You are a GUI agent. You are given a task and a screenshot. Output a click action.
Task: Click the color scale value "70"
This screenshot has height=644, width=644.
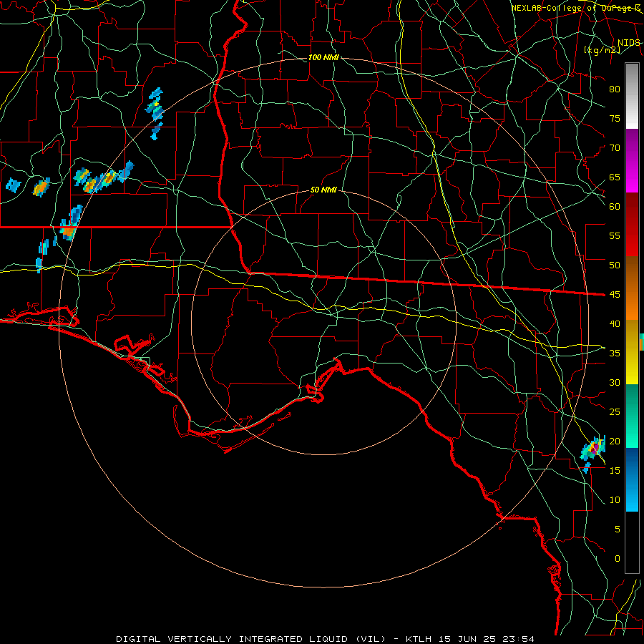click(x=615, y=148)
